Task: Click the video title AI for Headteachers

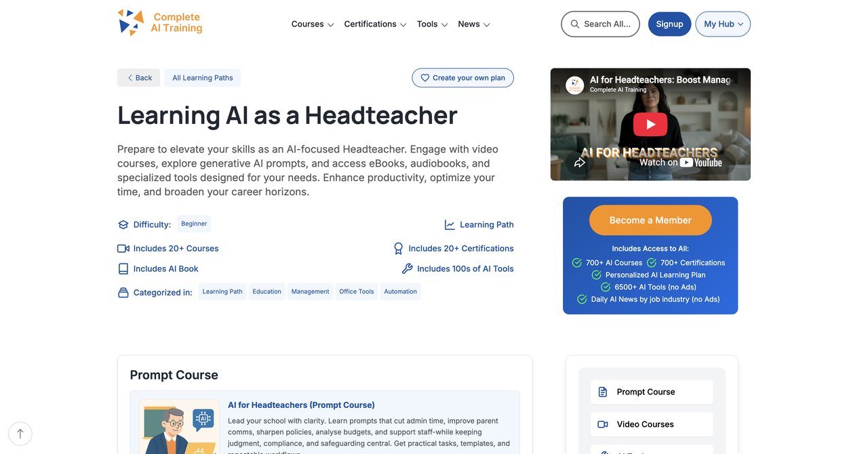Action: click(660, 80)
